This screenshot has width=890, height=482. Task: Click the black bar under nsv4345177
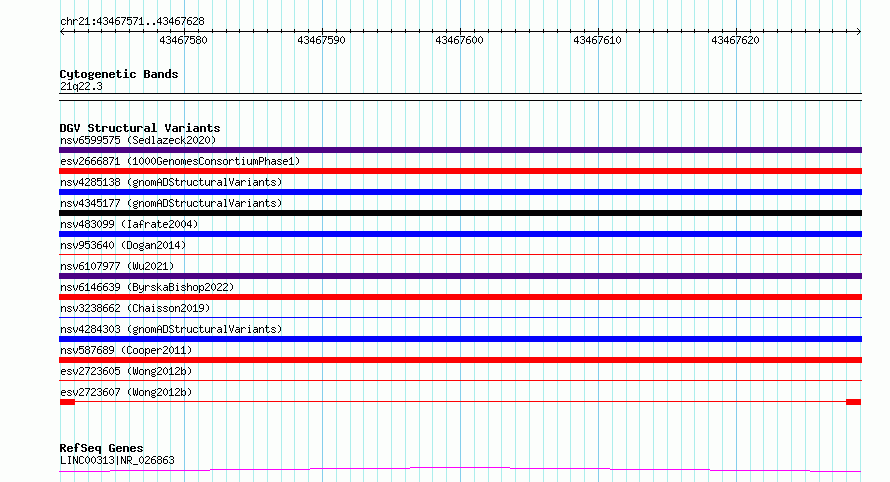coord(460,213)
